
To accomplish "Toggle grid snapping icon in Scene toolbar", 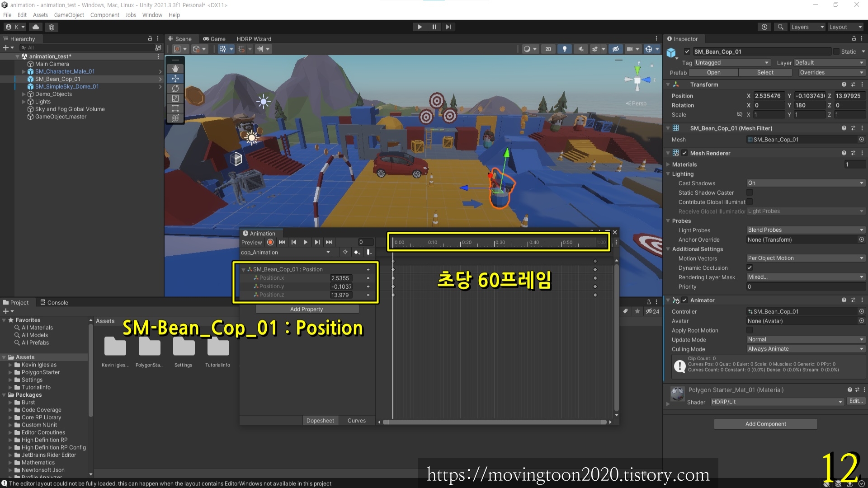I will point(241,49).
